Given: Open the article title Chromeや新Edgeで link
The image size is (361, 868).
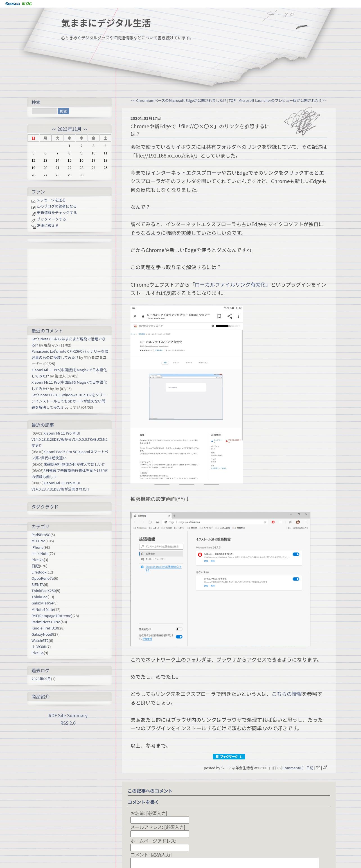Looking at the screenshot, I should 200,130.
